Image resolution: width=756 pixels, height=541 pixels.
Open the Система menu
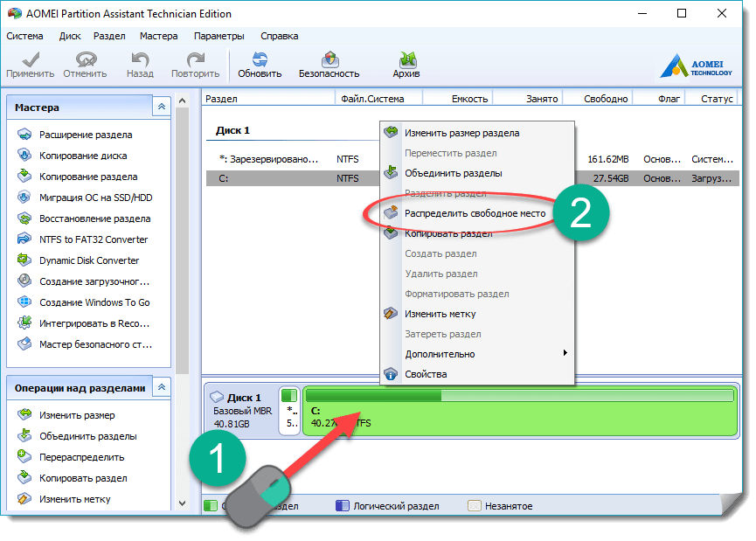click(x=24, y=36)
